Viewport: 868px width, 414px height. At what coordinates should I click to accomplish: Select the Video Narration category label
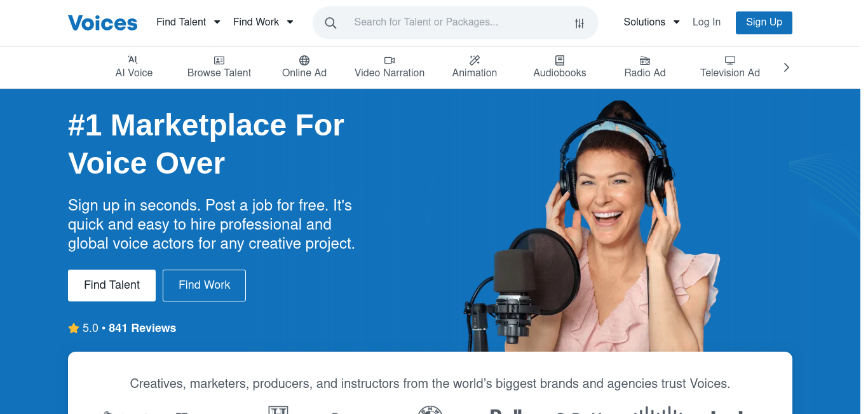point(390,72)
